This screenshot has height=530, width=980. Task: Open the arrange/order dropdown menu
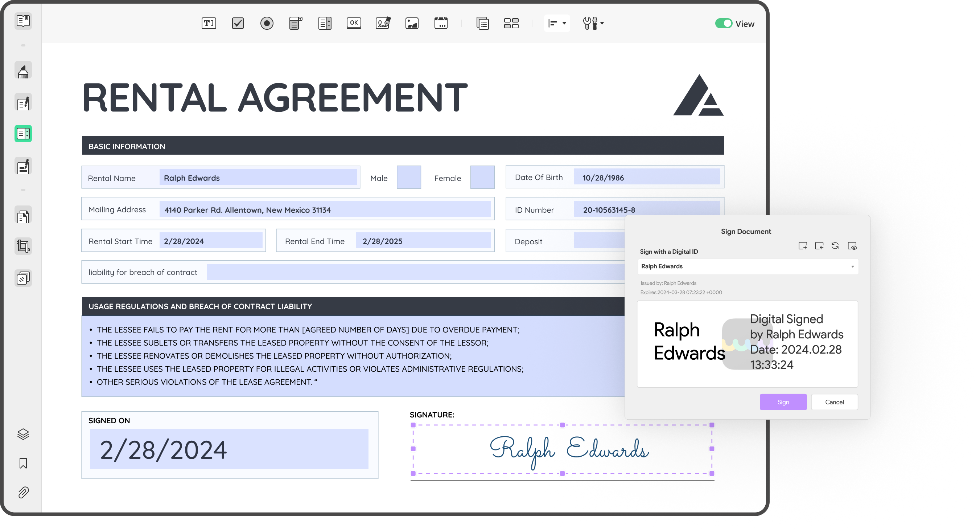pyautogui.click(x=557, y=23)
